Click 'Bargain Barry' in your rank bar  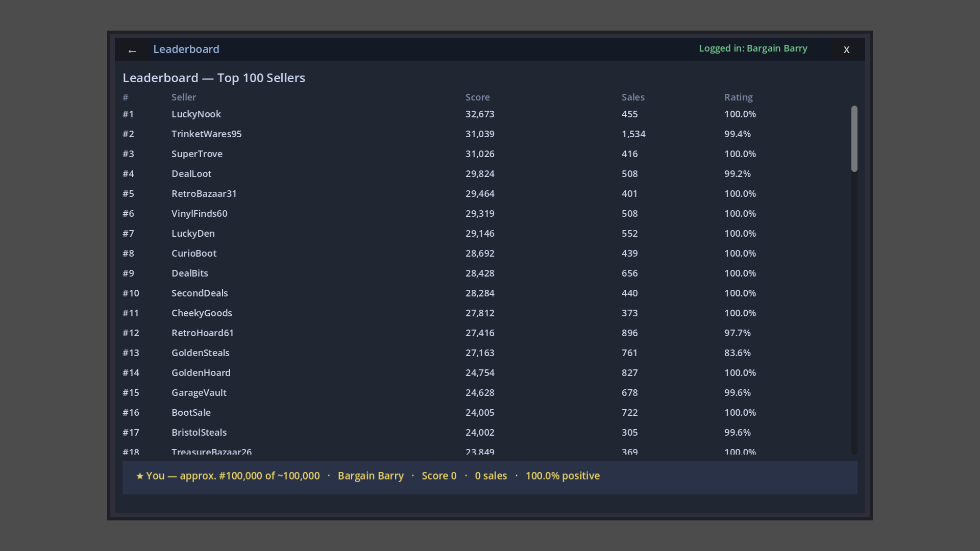pos(371,476)
